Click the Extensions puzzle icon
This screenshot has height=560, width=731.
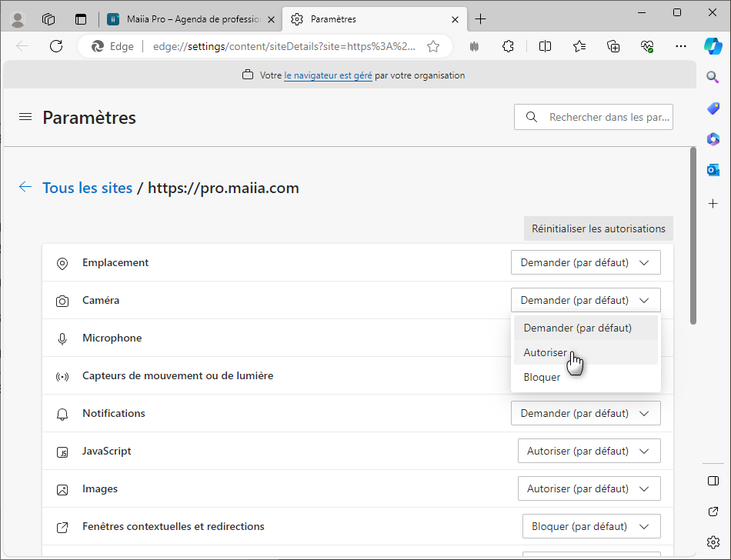coord(508,46)
